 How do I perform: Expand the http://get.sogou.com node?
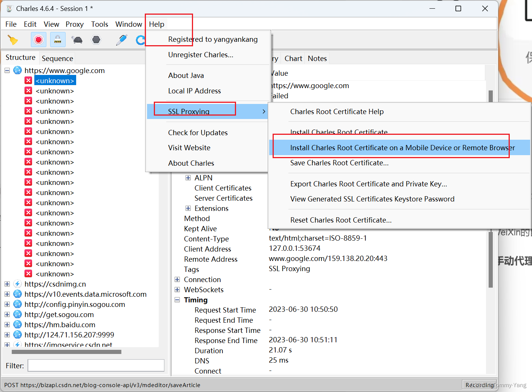(x=7, y=314)
